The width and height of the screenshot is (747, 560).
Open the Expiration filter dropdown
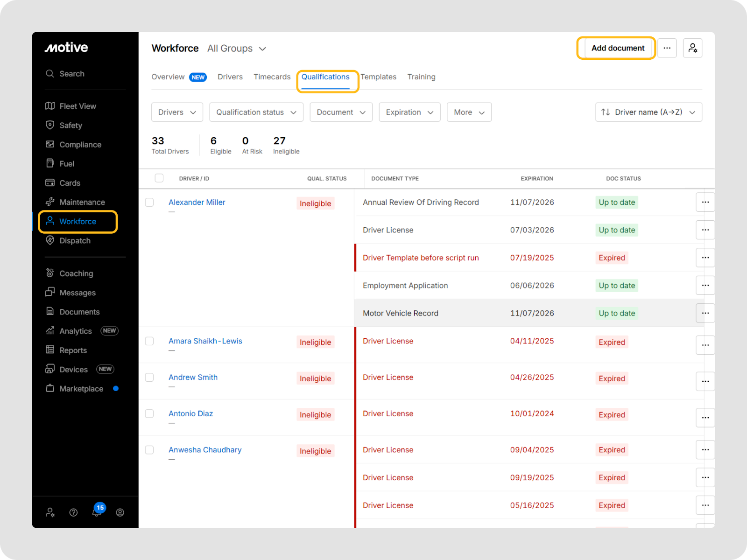(409, 112)
